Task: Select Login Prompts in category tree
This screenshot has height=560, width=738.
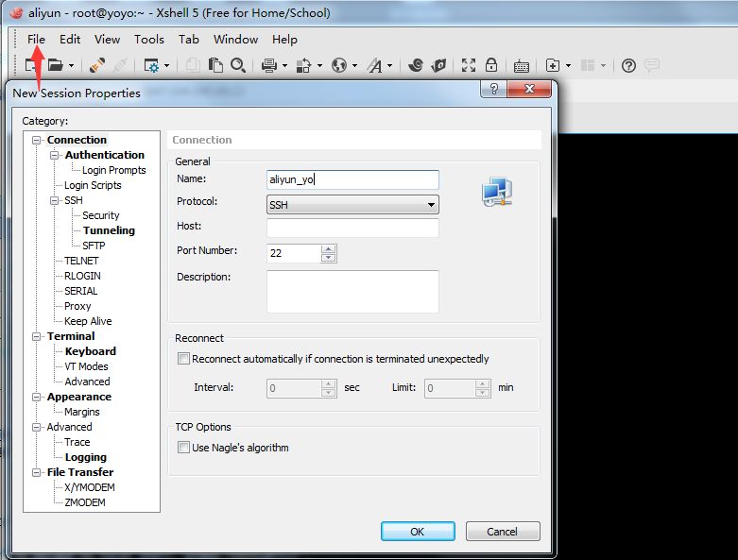Action: (114, 170)
